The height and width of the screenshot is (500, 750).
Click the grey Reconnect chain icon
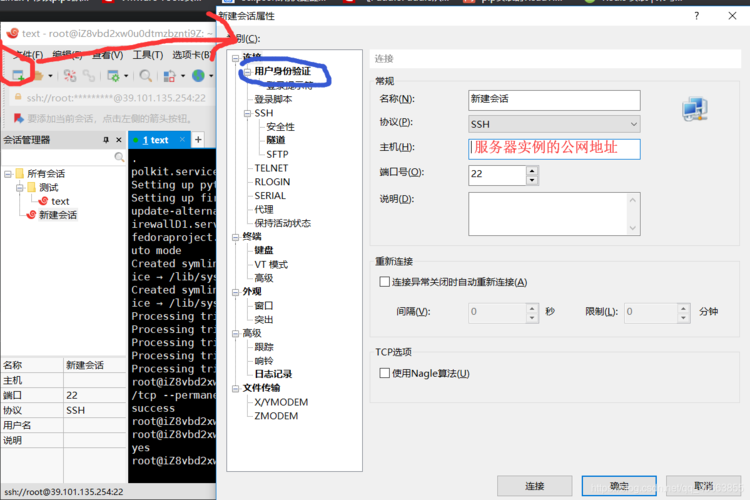point(88,76)
